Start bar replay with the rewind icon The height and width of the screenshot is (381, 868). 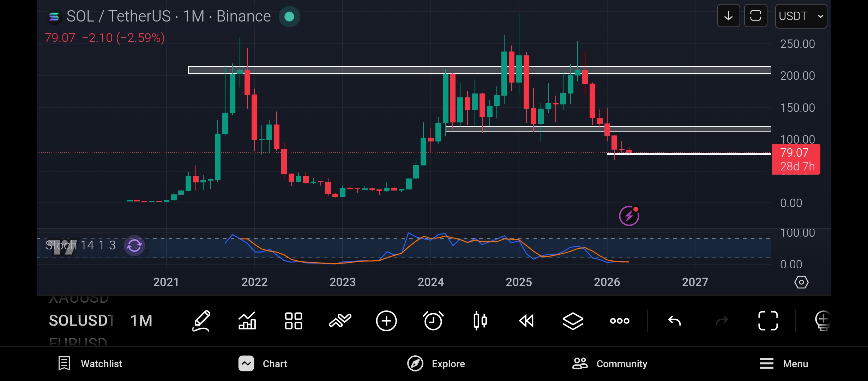526,321
